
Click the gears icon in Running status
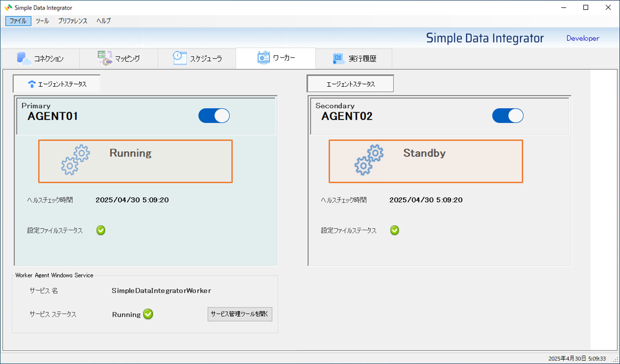(75, 160)
